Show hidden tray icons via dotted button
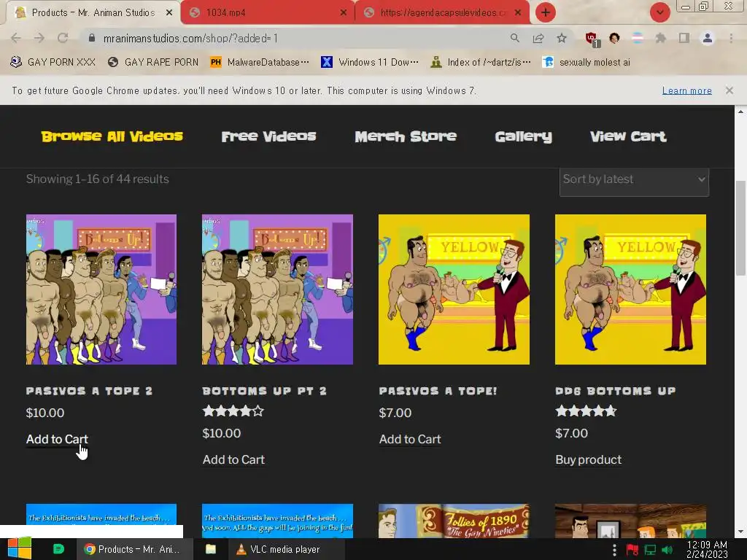This screenshot has width=747, height=560. pos(614,550)
